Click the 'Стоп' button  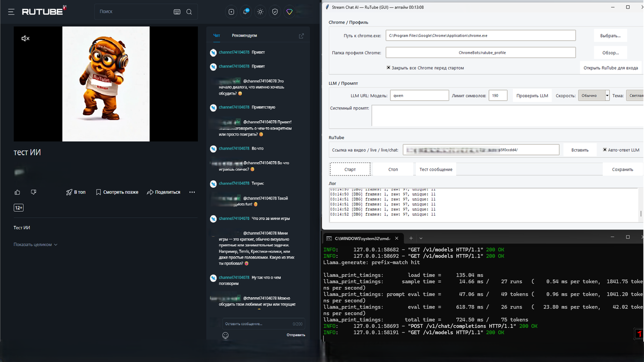pos(393,169)
